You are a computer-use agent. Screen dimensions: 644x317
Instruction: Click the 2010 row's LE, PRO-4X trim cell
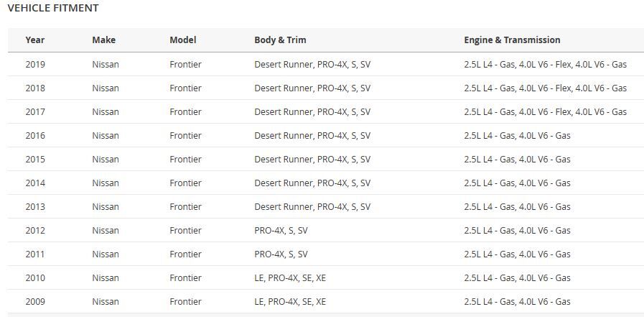(x=289, y=277)
